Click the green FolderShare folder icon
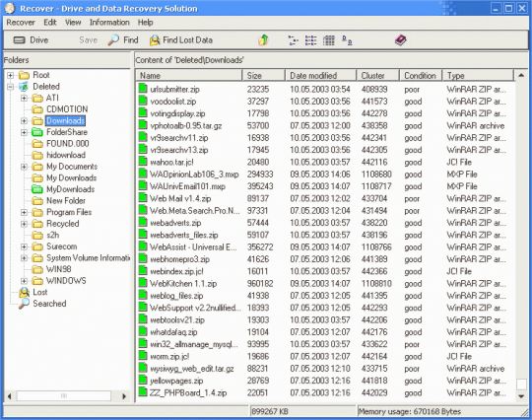 (37, 132)
